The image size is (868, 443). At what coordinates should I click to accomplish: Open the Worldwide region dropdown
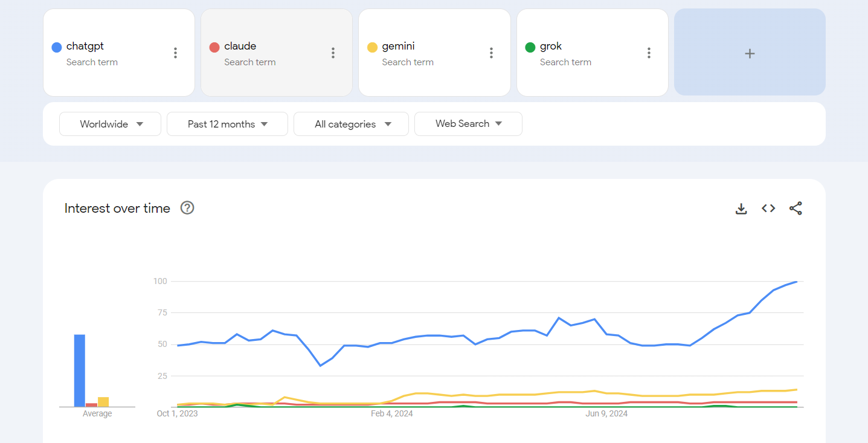pos(110,124)
